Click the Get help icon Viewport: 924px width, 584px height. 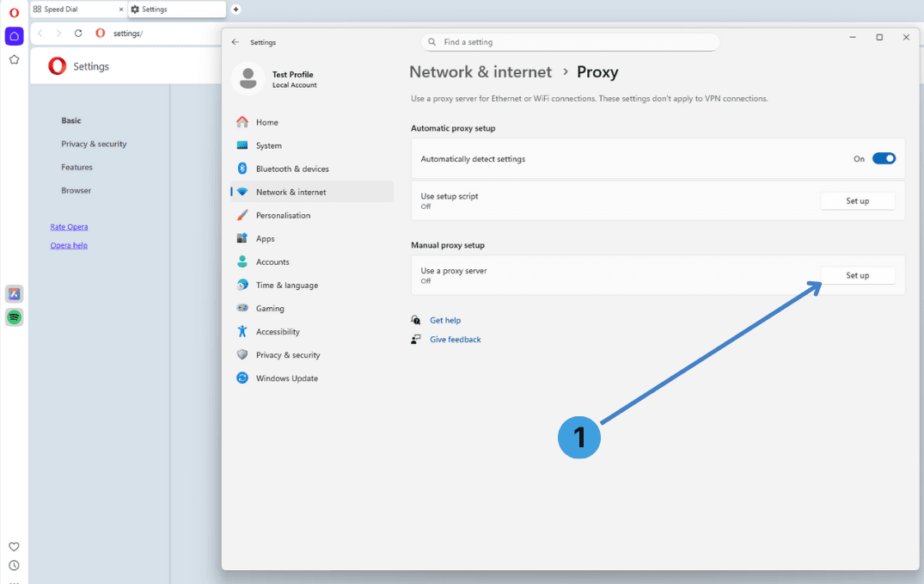point(416,320)
